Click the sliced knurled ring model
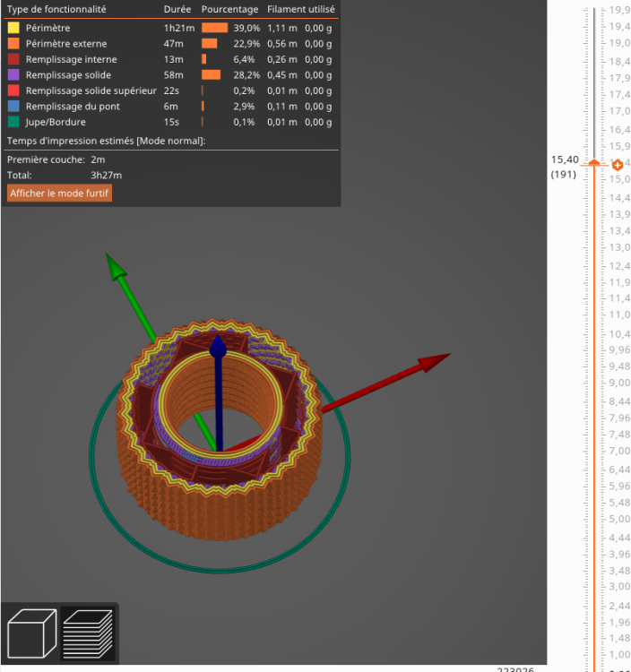The image size is (631, 672). coord(220,431)
